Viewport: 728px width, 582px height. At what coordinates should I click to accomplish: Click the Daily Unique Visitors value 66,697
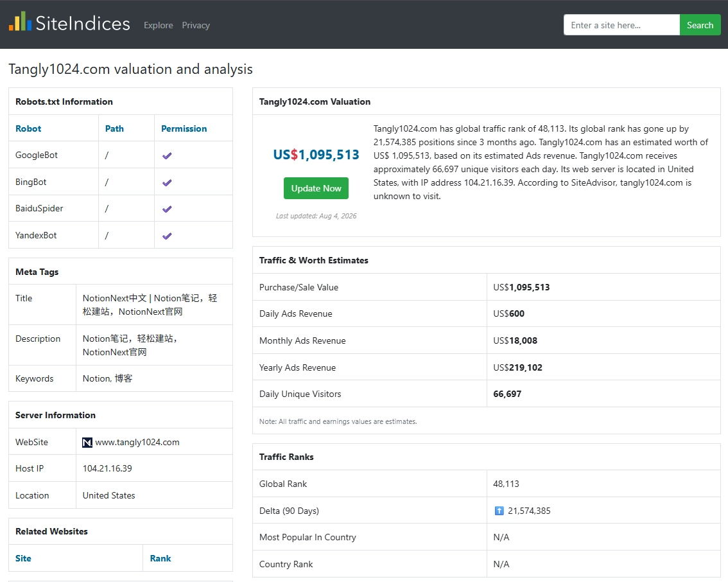coord(507,394)
